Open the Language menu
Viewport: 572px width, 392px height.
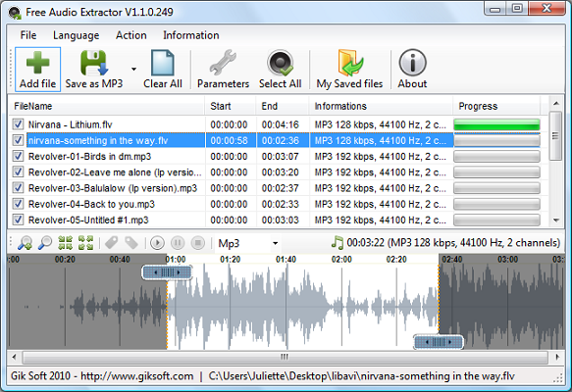tap(76, 35)
